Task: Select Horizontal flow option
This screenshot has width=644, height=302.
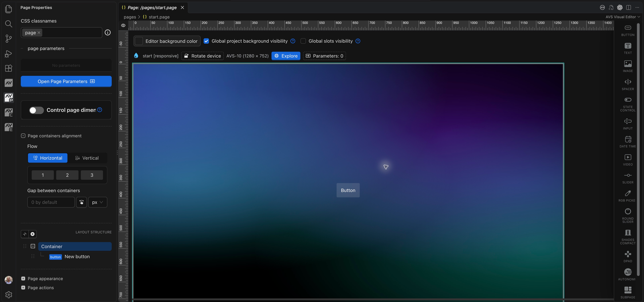Action: point(48,158)
